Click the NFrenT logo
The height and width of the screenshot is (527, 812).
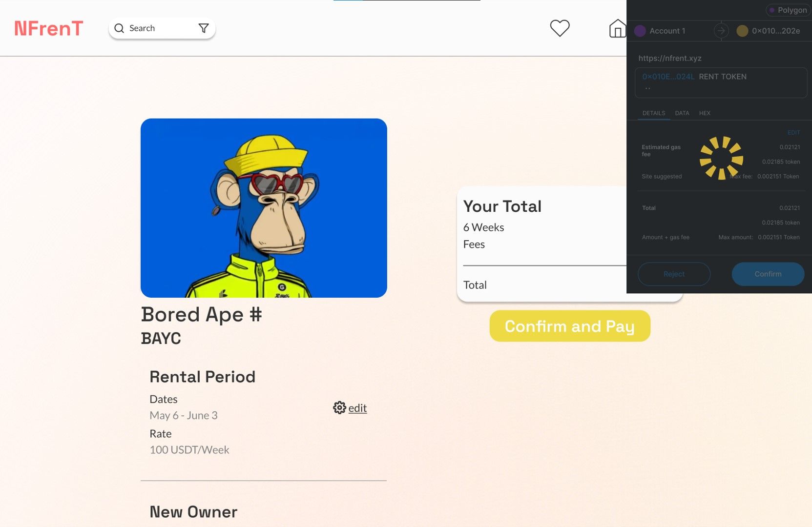click(x=49, y=28)
